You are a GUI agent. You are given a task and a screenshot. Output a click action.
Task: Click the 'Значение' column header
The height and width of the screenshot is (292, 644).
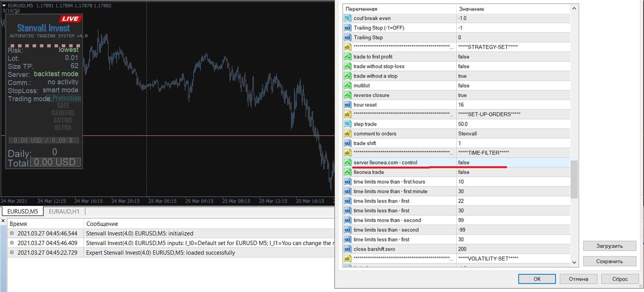513,9
